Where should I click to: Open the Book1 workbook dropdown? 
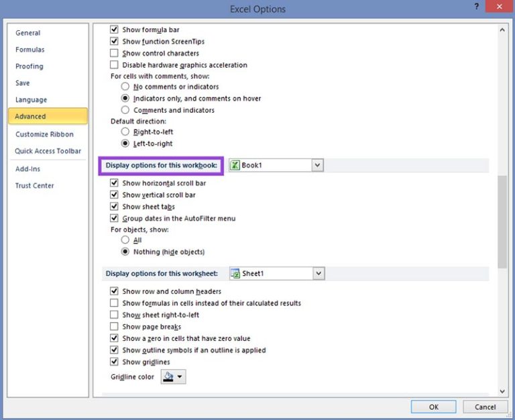click(317, 165)
